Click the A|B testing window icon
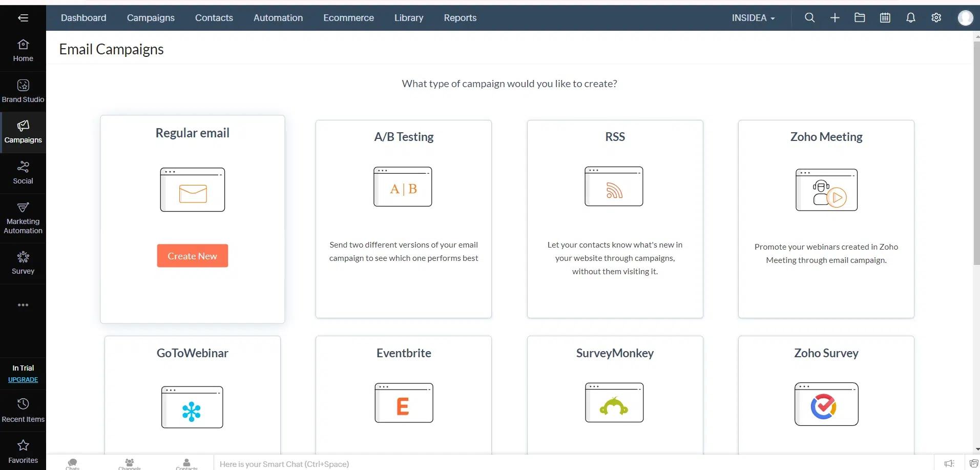Viewport: 980px width, 470px height. [x=403, y=187]
